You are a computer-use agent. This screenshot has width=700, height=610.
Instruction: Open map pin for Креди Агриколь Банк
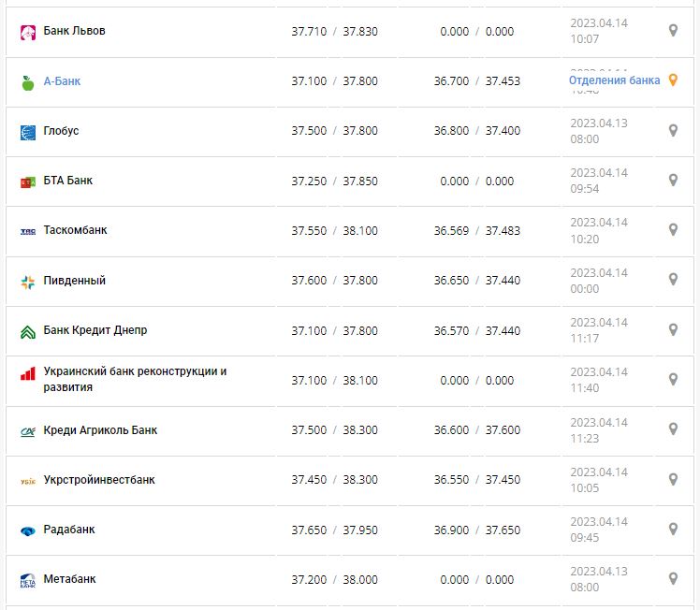point(672,429)
